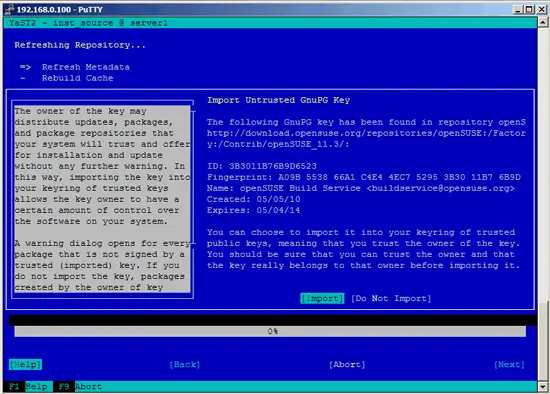Viewport: 550px width, 394px height.
Task: Click the F1 Help shortcut in bottom bar
Action: tap(28, 387)
